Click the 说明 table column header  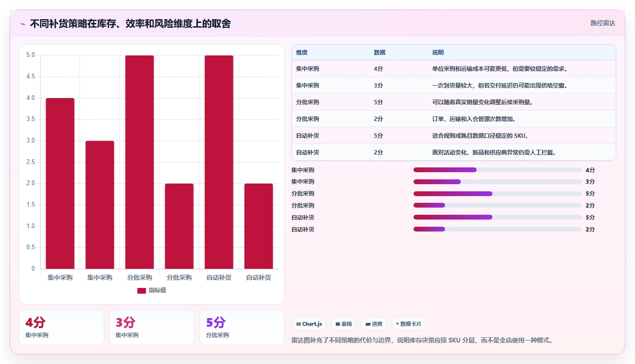(438, 53)
